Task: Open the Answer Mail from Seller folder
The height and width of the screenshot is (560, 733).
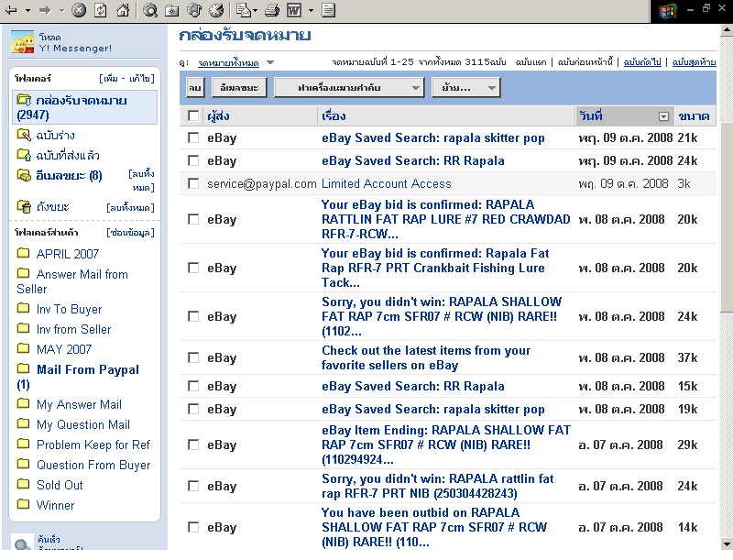Action: tap(72, 281)
